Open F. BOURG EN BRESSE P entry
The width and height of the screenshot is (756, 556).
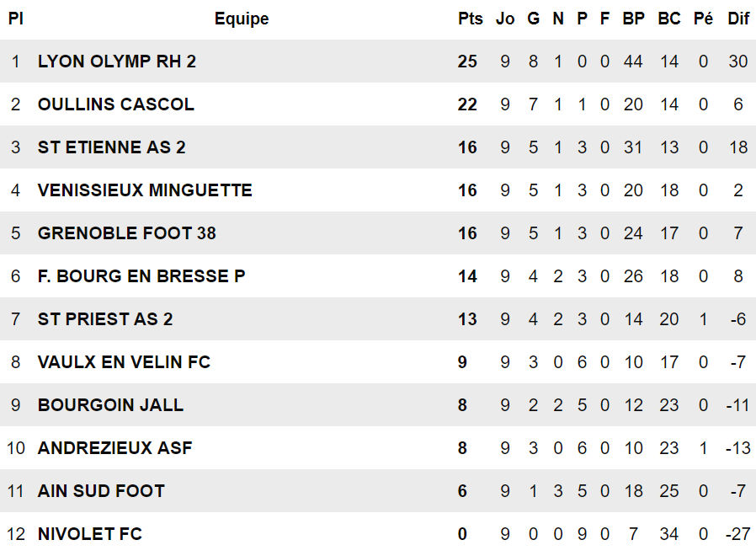(141, 276)
